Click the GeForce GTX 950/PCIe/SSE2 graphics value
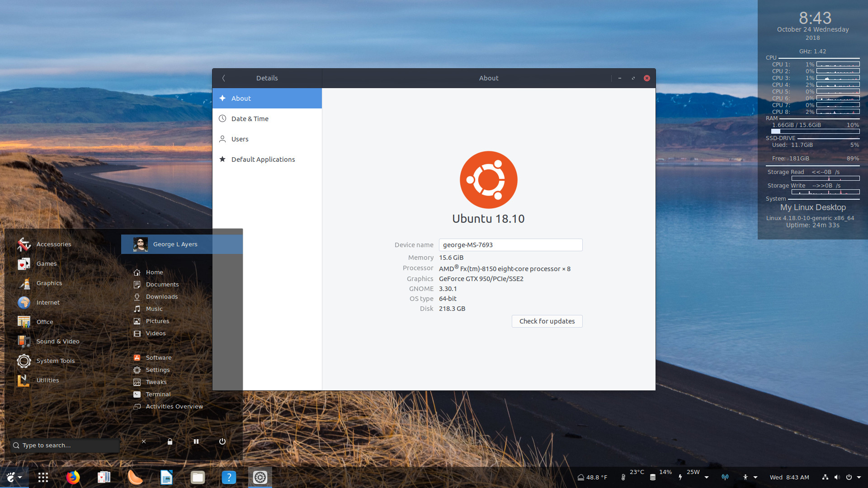Screen dimensions: 868x488 481,279
